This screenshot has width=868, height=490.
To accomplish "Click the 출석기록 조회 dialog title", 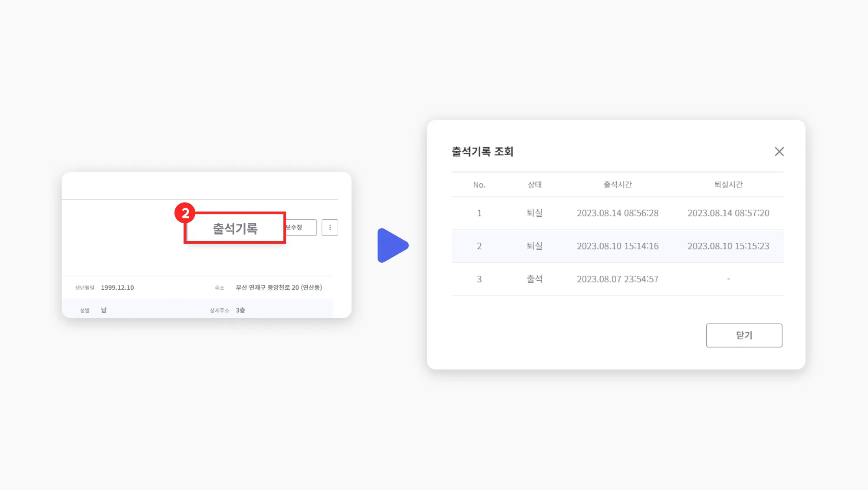I will tap(482, 152).
